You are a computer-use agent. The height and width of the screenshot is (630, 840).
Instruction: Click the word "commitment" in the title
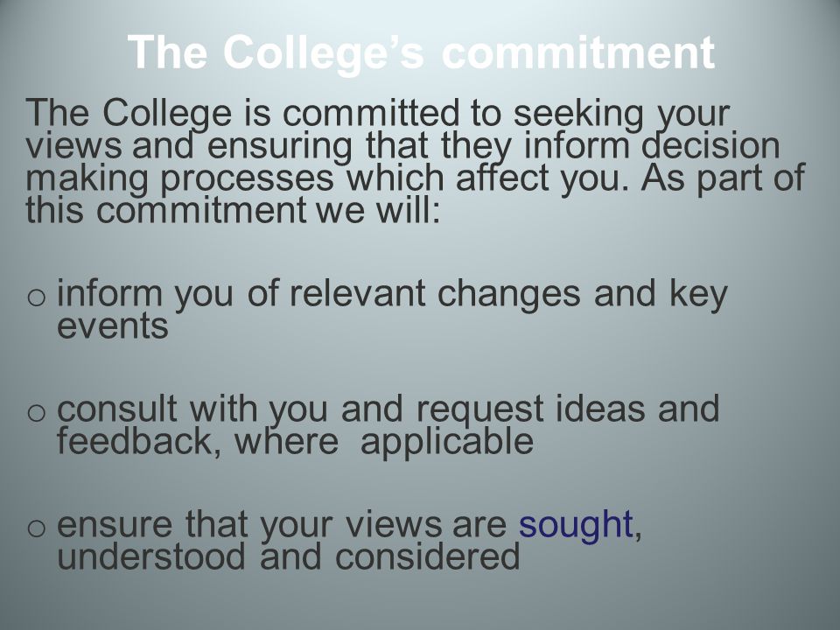pyautogui.click(x=578, y=52)
